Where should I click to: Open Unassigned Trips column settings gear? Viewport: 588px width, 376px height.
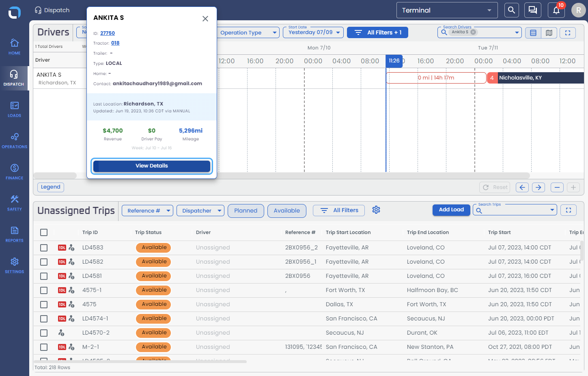pos(376,210)
